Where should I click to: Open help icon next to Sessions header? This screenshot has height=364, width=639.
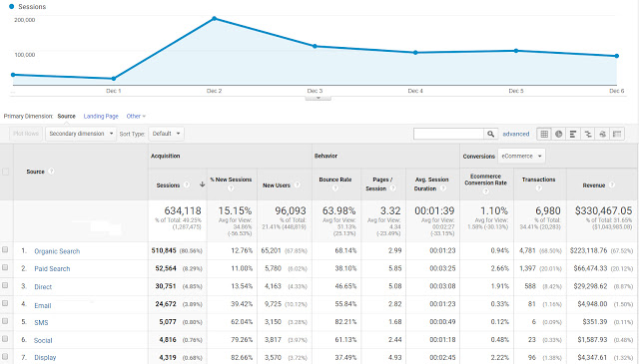point(187,184)
